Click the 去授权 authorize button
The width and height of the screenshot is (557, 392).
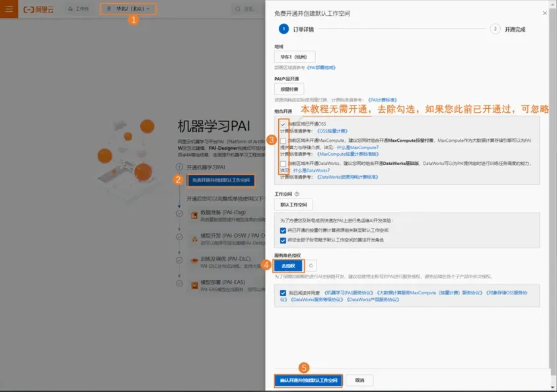point(289,265)
